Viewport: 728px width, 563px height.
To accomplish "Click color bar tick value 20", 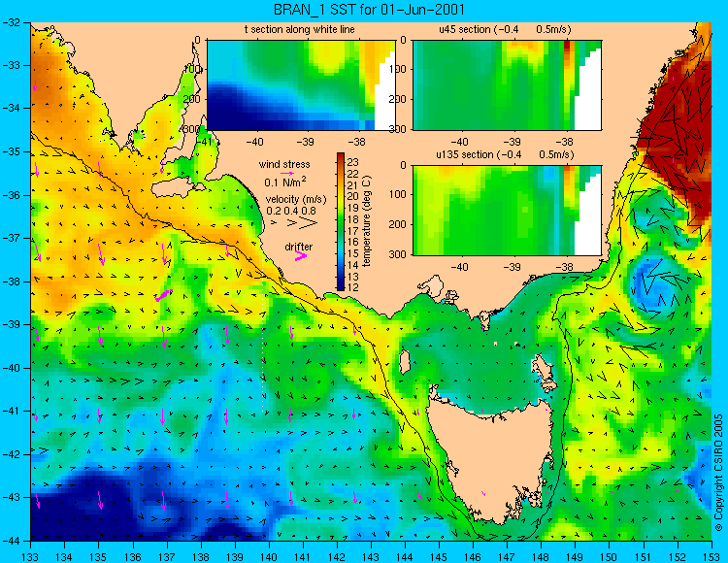I will (353, 196).
